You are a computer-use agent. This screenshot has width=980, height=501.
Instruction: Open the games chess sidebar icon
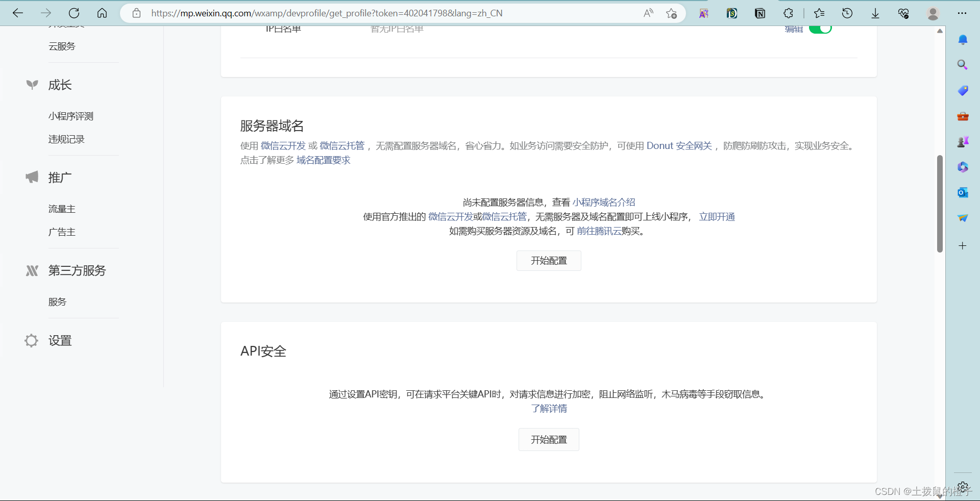(963, 142)
